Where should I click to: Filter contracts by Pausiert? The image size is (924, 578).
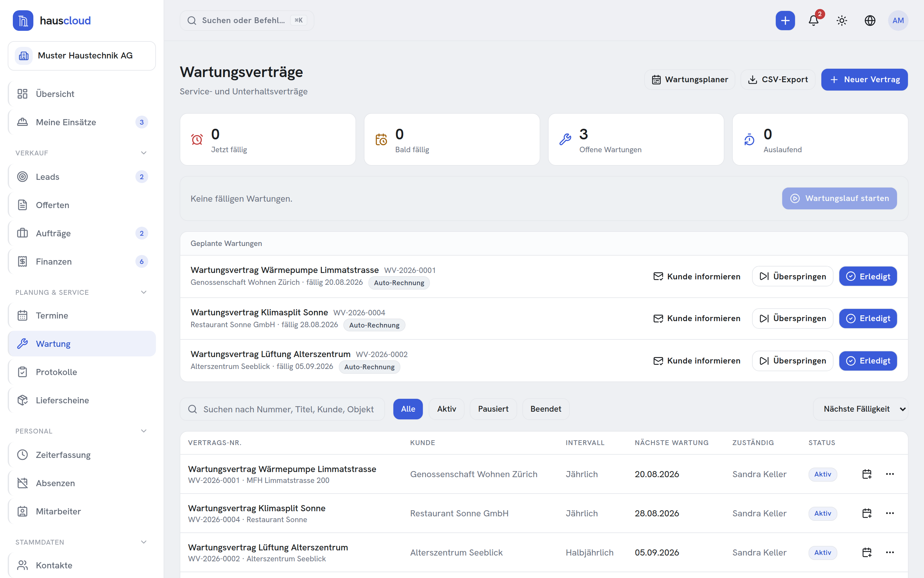click(493, 409)
